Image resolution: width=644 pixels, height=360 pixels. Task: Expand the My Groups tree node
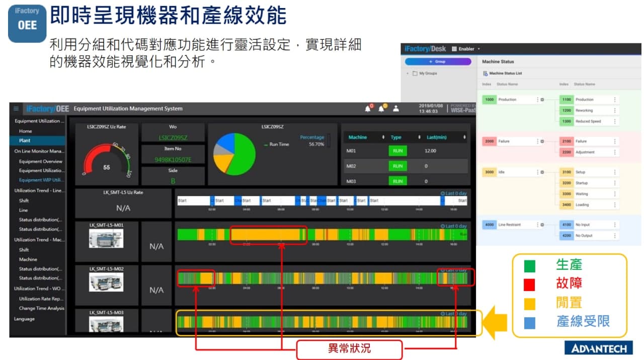(407, 73)
